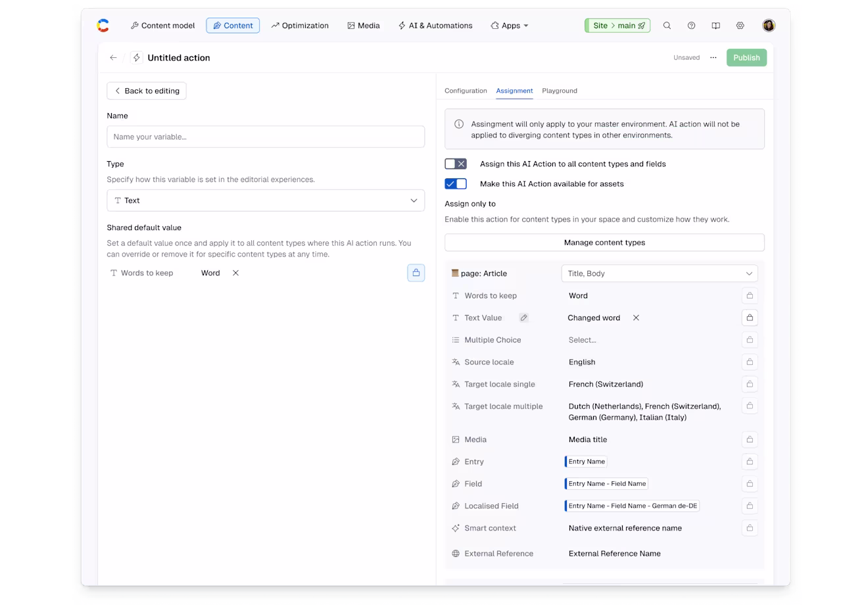Click lock icon in Entry row
This screenshot has height=605, width=868.
tap(750, 462)
